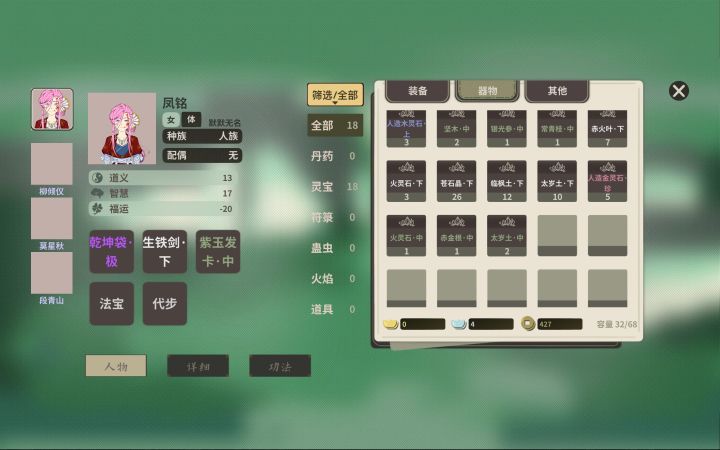This screenshot has height=450, width=720.
Task: Click the copper coin currency icon
Action: [x=528, y=324]
